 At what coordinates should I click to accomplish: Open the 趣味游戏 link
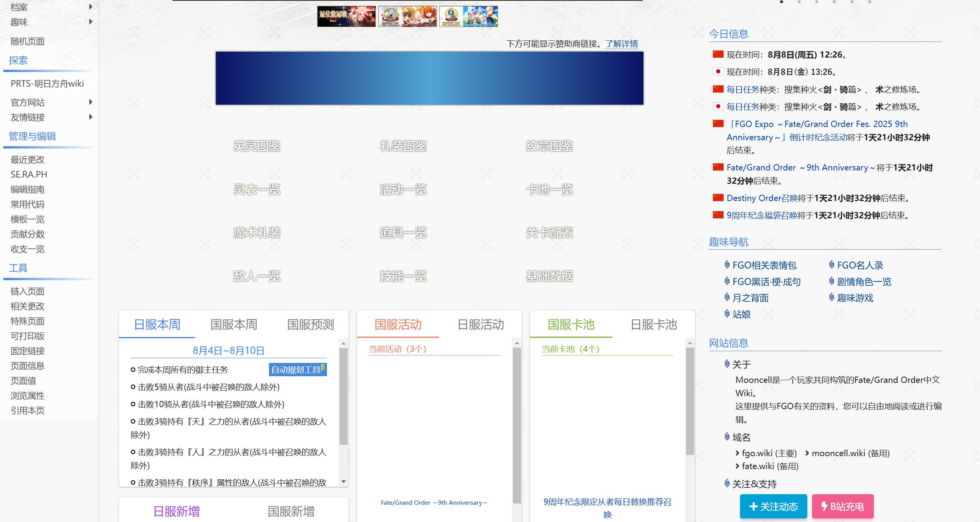coord(855,298)
